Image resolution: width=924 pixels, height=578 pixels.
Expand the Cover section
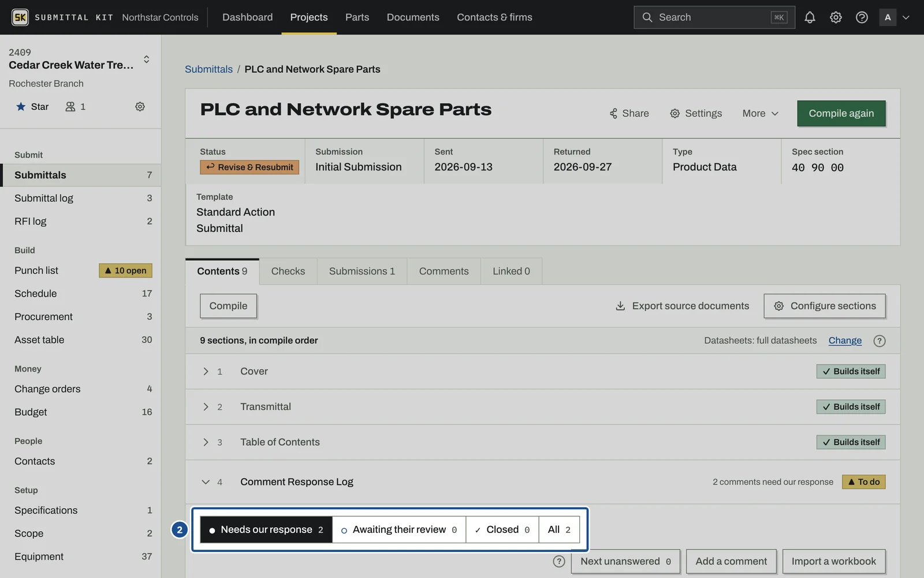(206, 371)
